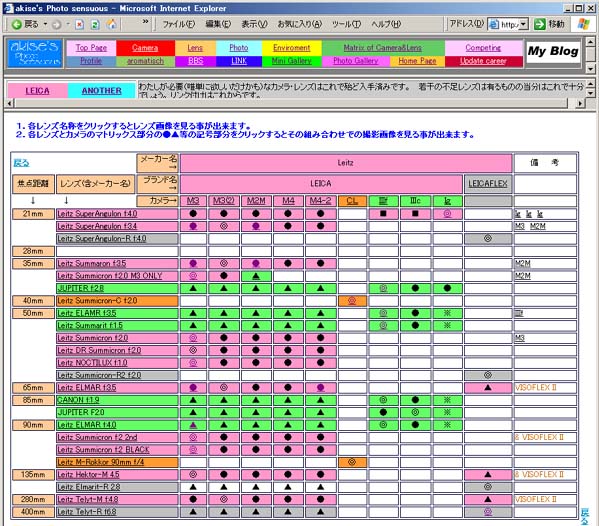Click the 戻る link above the table
Viewport: 599px width, 526px height.
pyautogui.click(x=21, y=163)
